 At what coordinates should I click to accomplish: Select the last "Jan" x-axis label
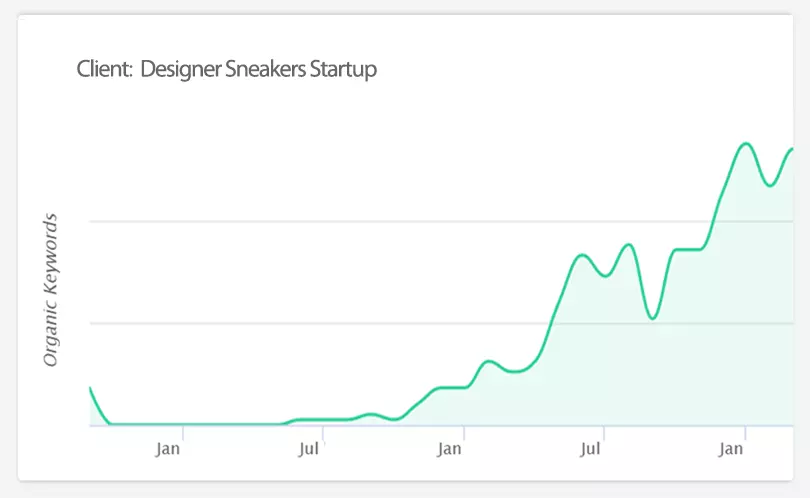click(731, 449)
